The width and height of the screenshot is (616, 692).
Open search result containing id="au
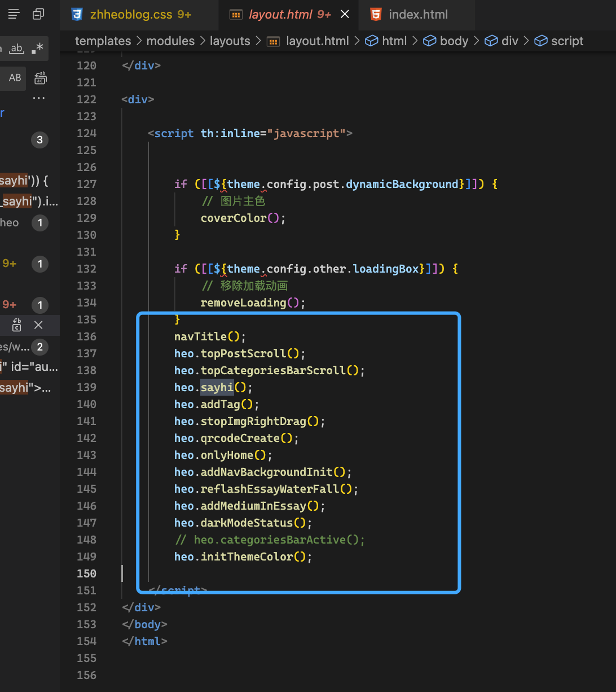point(29,367)
